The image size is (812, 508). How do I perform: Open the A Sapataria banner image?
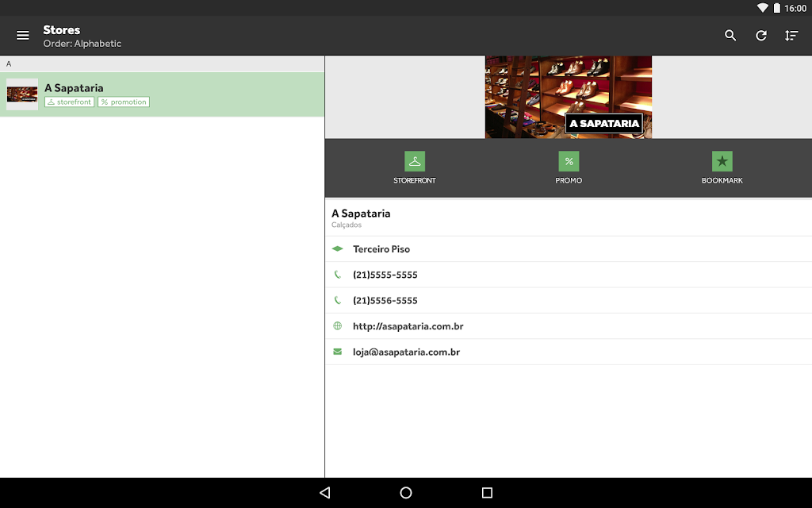(x=568, y=97)
